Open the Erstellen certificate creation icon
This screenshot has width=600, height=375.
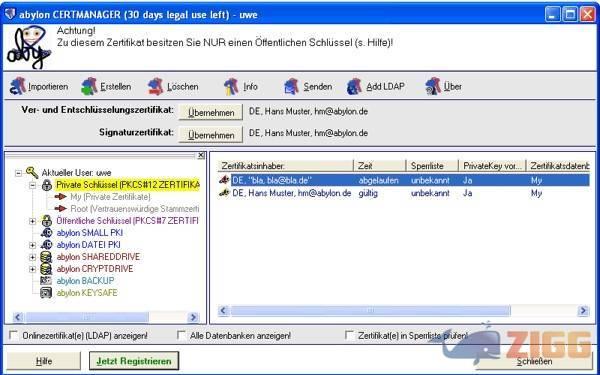tap(90, 86)
